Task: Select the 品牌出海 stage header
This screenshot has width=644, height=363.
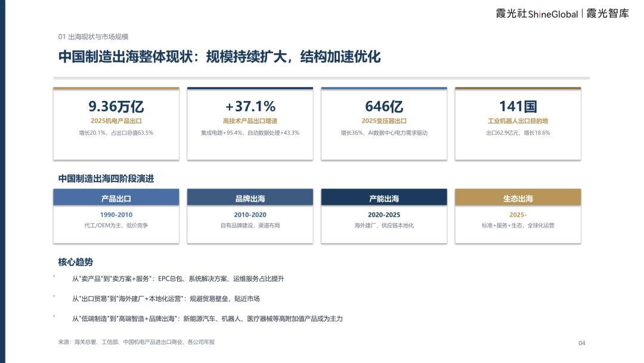Action: coord(250,198)
